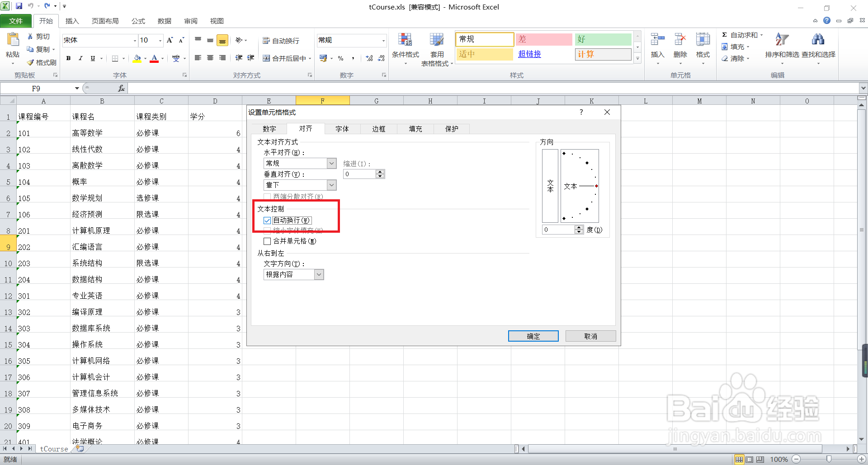Image resolution: width=868 pixels, height=465 pixels.
Task: Click the zoom slider handle
Action: pyautogui.click(x=829, y=459)
